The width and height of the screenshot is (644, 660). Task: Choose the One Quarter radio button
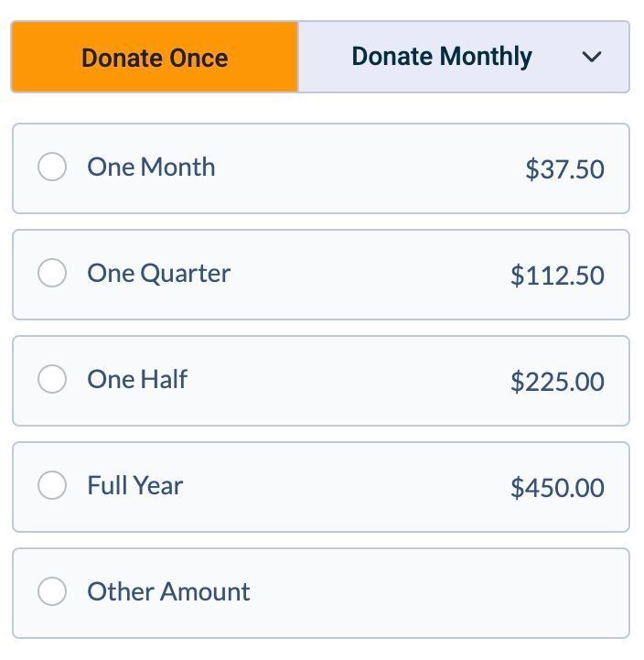[52, 274]
